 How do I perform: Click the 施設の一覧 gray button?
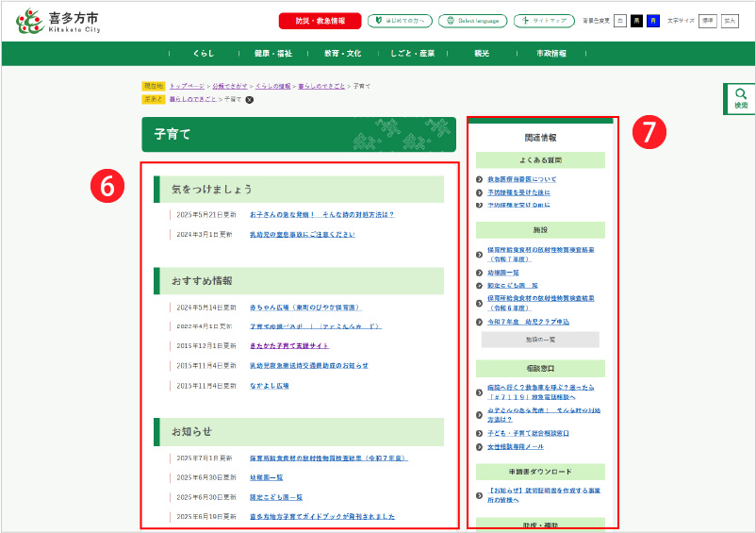(x=540, y=340)
